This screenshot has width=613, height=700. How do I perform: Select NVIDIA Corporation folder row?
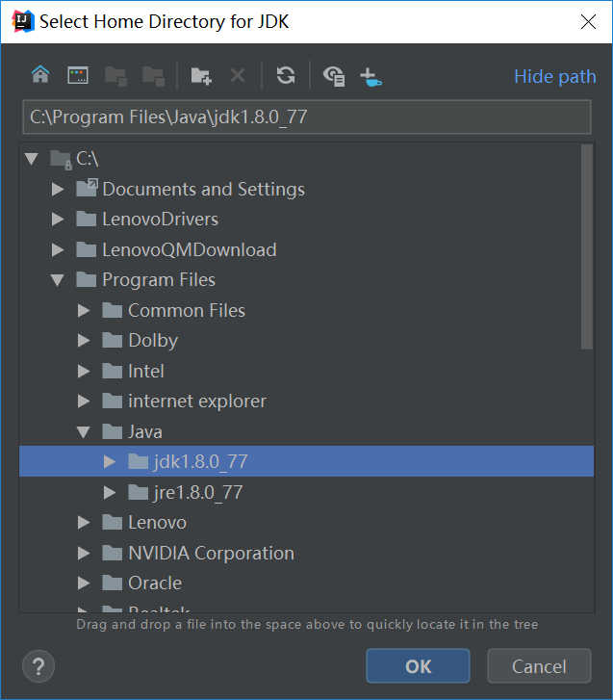pos(306,553)
